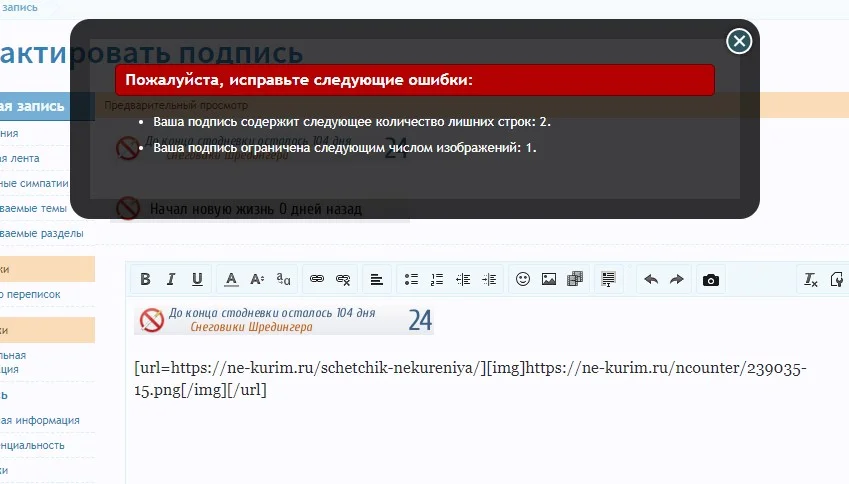The width and height of the screenshot is (849, 484).
Task: Click error text about image limit
Action: [345, 148]
